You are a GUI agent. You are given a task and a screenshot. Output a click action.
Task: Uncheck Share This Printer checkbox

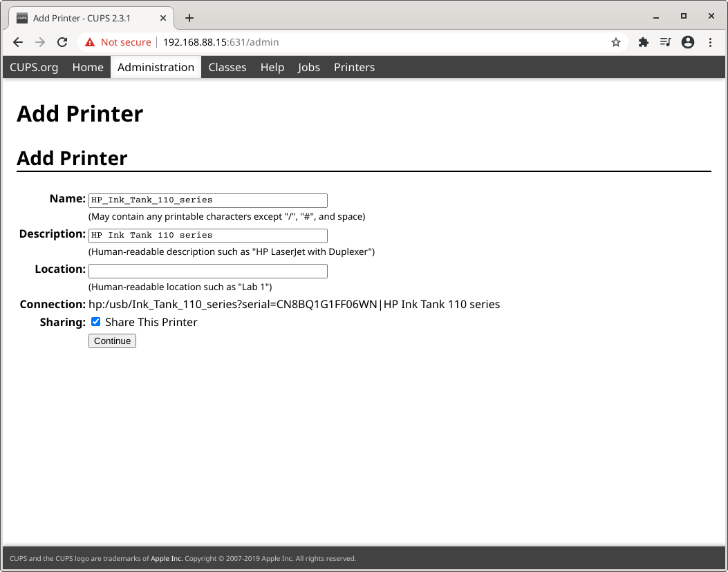95,321
